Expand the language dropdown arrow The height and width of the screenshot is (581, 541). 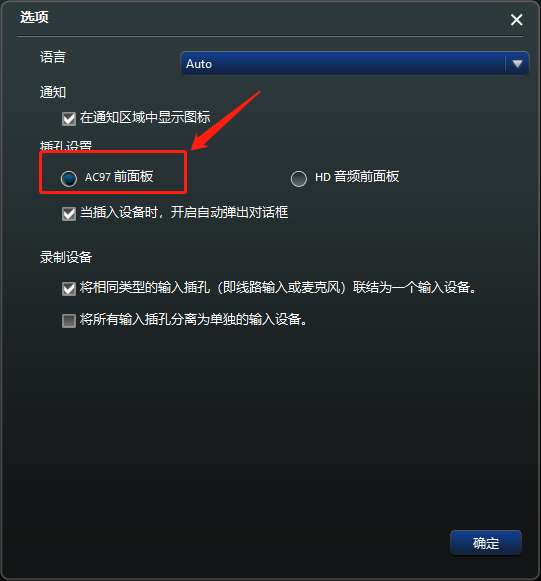(x=517, y=64)
